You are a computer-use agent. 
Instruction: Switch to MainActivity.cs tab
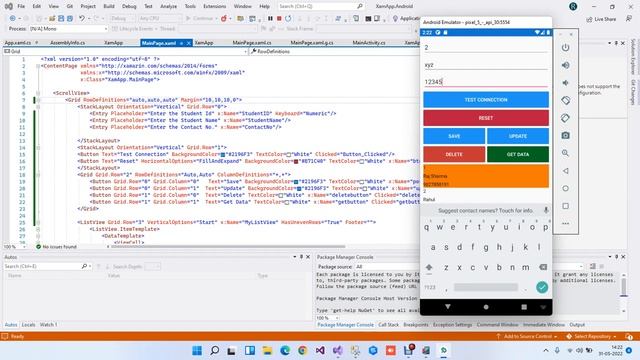coord(369,42)
